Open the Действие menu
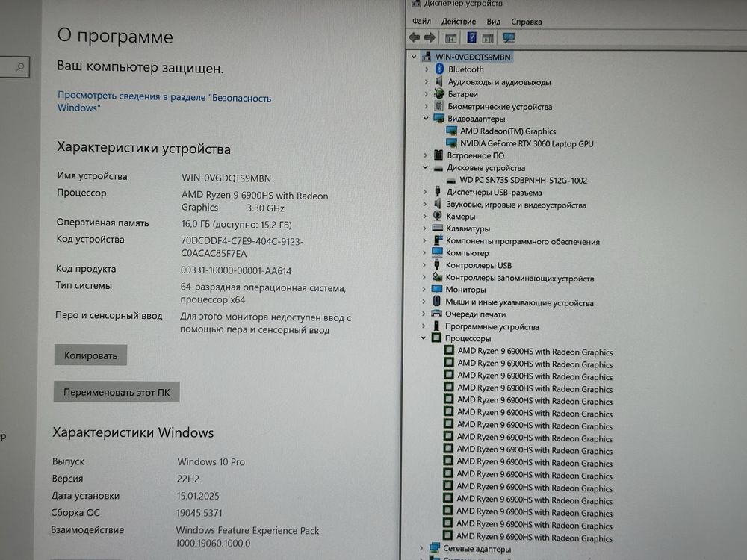This screenshot has width=747, height=560. coord(459,22)
